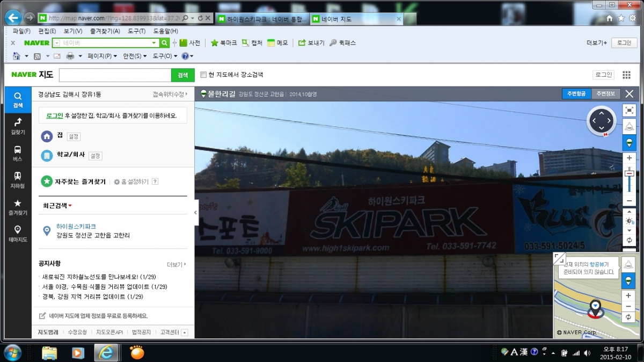Expand the 접속위치수정 arrow link

[x=170, y=95]
